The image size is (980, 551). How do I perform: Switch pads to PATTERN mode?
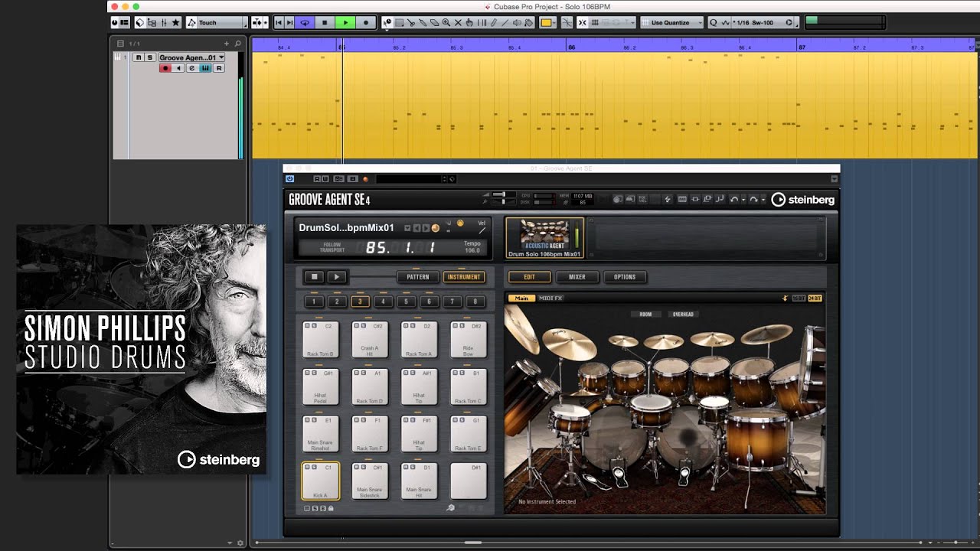coord(418,277)
